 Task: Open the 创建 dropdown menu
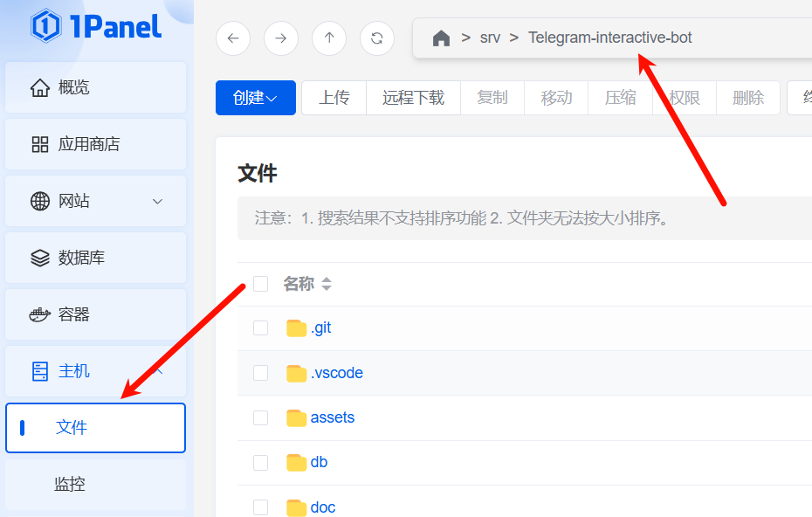255,98
